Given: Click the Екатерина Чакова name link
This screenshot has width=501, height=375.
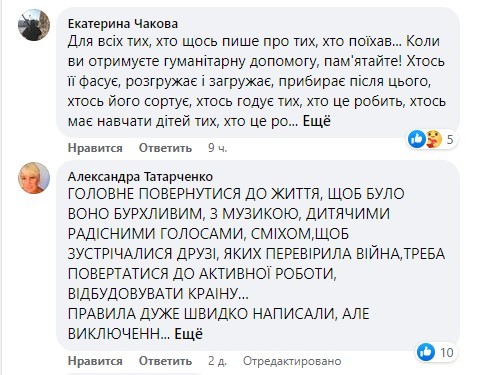Looking at the screenshot, I should (123, 24).
